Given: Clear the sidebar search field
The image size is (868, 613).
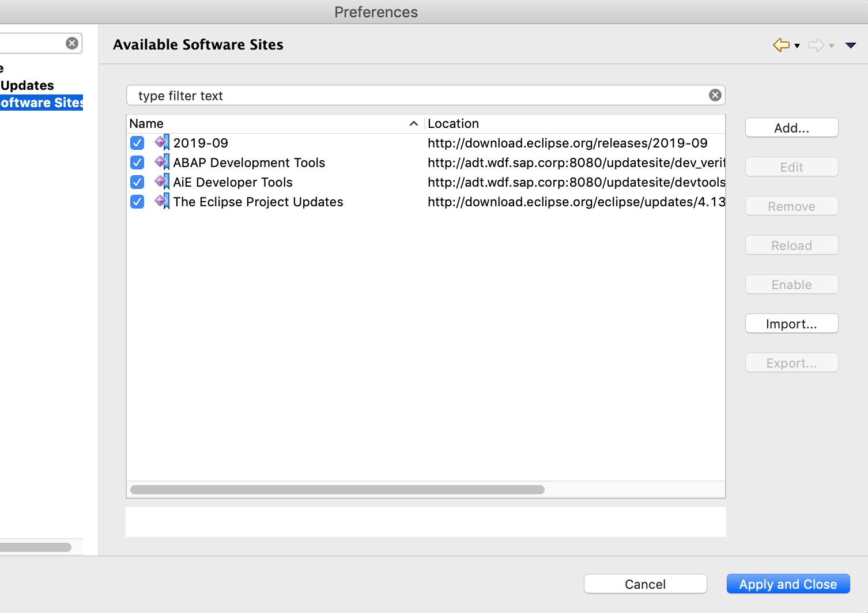Looking at the screenshot, I should pyautogui.click(x=72, y=43).
